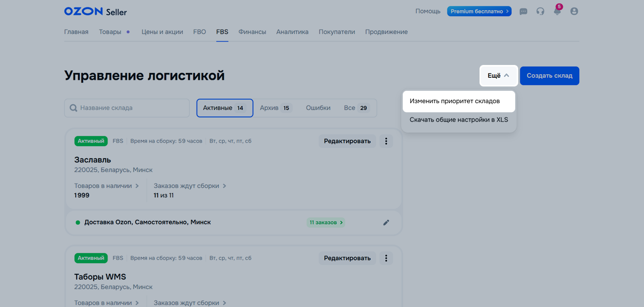Open the chat messages icon
This screenshot has width=644, height=307.
point(523,11)
